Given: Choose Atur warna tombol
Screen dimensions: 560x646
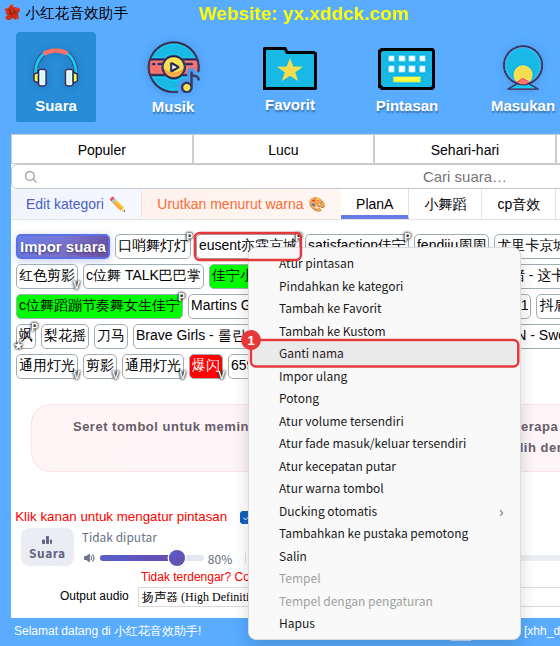Looking at the screenshot, I should click(384, 489).
